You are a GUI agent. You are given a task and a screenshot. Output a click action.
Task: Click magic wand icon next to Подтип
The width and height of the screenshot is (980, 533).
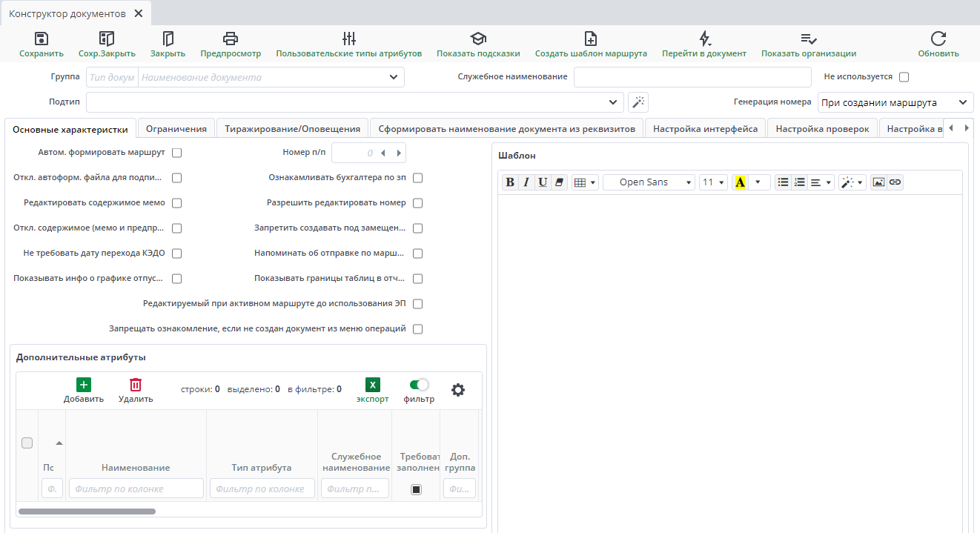pyautogui.click(x=638, y=102)
